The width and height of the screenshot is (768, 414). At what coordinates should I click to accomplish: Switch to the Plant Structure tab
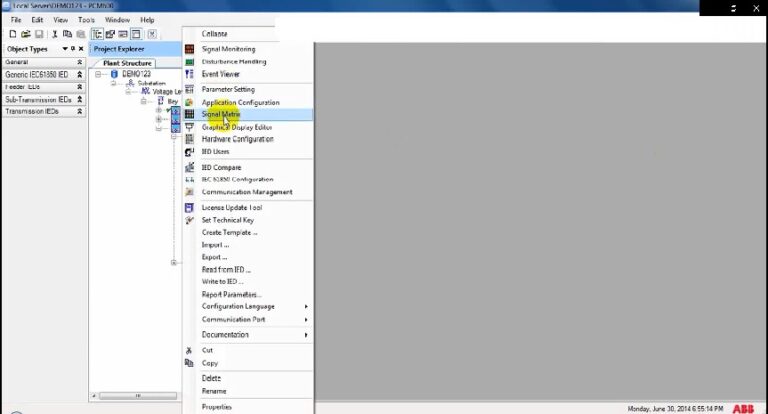point(127,63)
